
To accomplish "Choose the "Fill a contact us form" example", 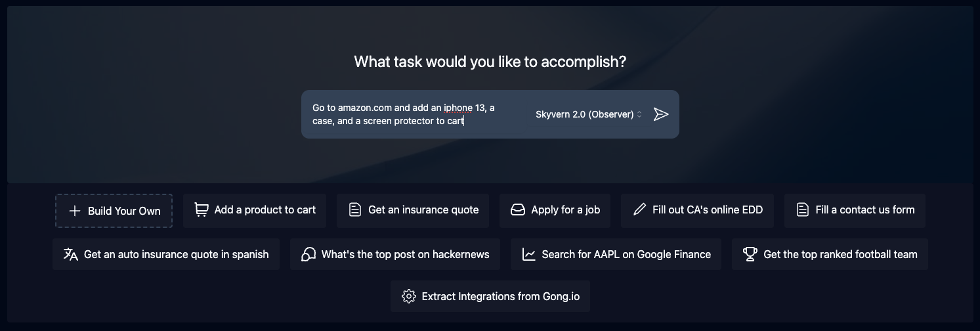I will (x=864, y=210).
